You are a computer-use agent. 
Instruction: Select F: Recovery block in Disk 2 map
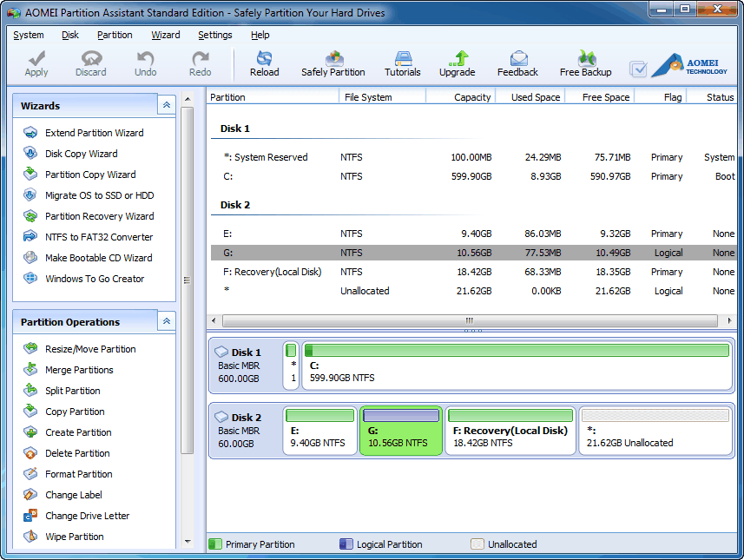(510, 431)
